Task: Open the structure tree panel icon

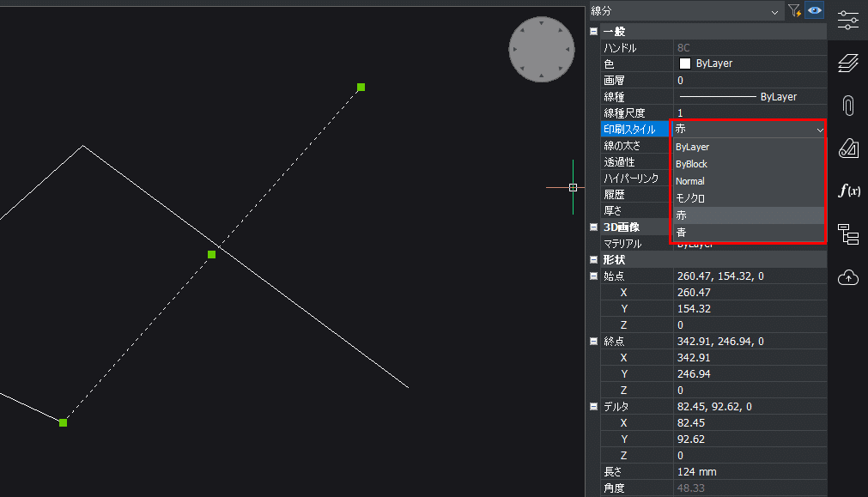Action: (x=848, y=234)
